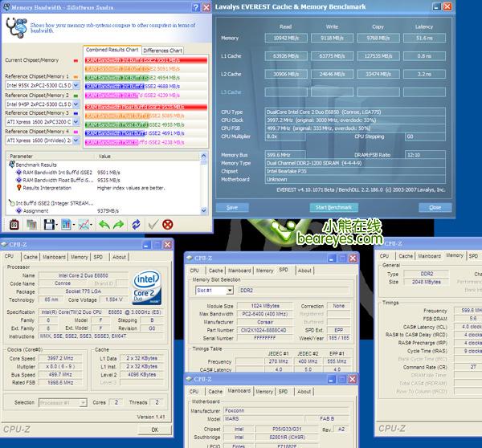Click the magenta swatch beside Reference Chipset/Memory 4
The image size is (482, 448).
(x=76, y=132)
